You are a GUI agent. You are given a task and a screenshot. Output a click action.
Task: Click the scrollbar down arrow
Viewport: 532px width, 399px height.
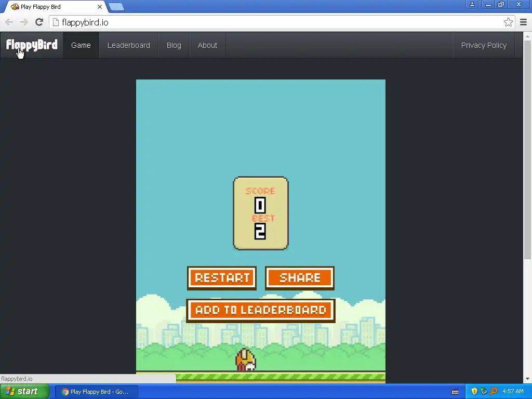tap(527, 379)
